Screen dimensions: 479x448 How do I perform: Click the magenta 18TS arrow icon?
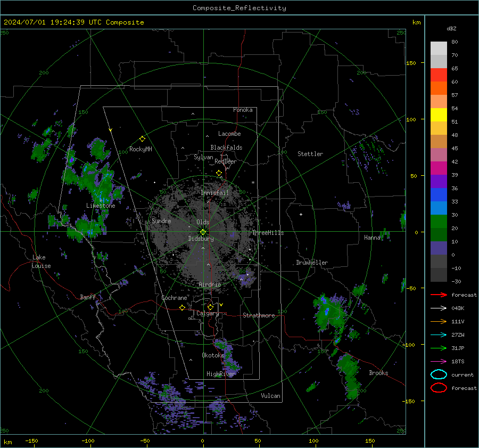point(439,362)
